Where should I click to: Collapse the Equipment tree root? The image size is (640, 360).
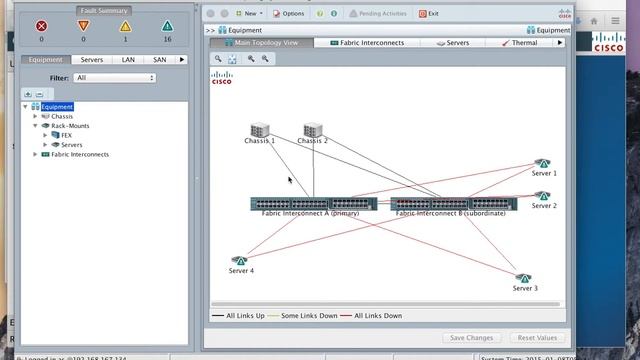[x=25, y=107]
